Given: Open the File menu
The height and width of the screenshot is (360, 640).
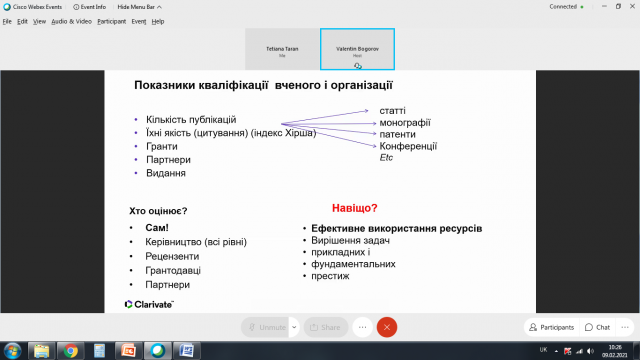Looking at the screenshot, I should pyautogui.click(x=7, y=22).
